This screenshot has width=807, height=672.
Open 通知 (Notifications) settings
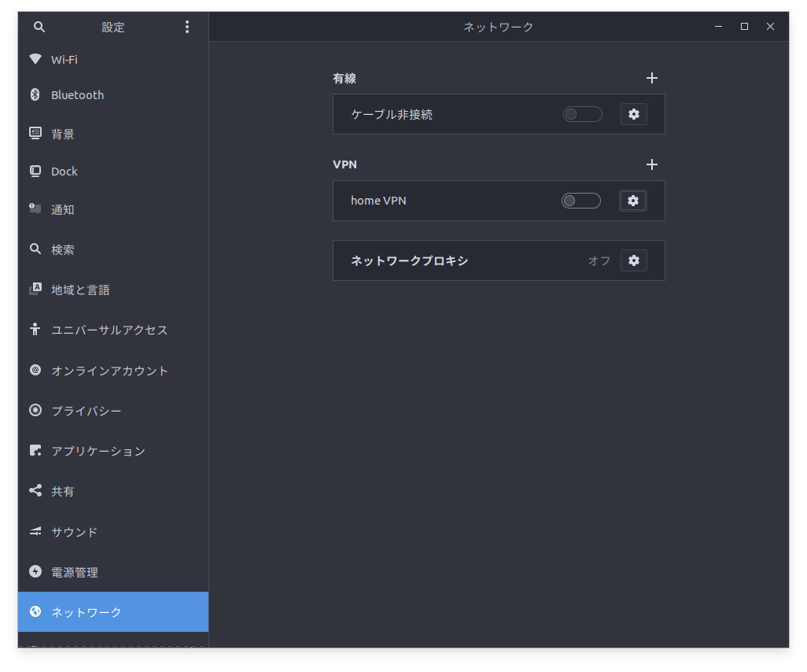pyautogui.click(x=62, y=209)
